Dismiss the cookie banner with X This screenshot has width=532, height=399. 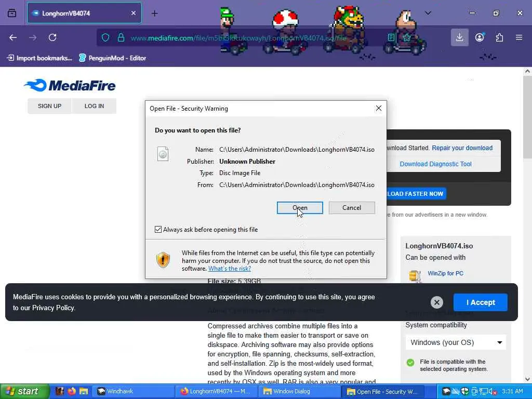point(436,302)
